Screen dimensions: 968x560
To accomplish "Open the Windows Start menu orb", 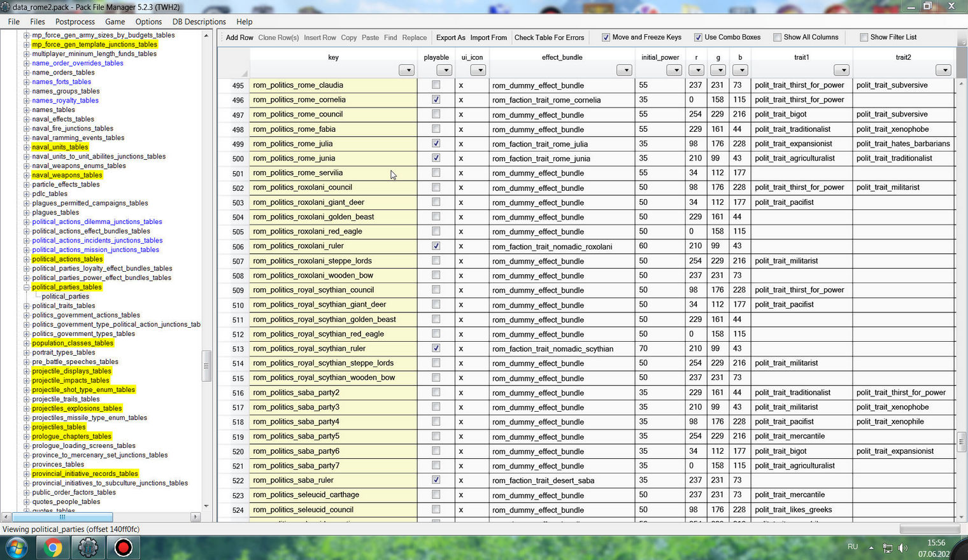I will coord(16,547).
